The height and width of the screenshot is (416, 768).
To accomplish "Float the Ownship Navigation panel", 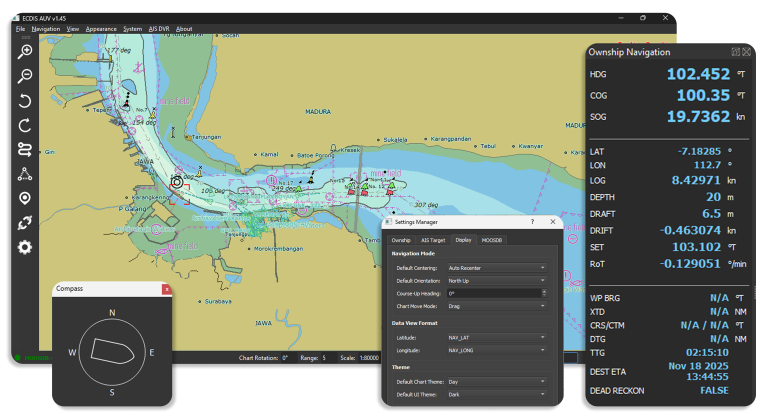I will (735, 51).
